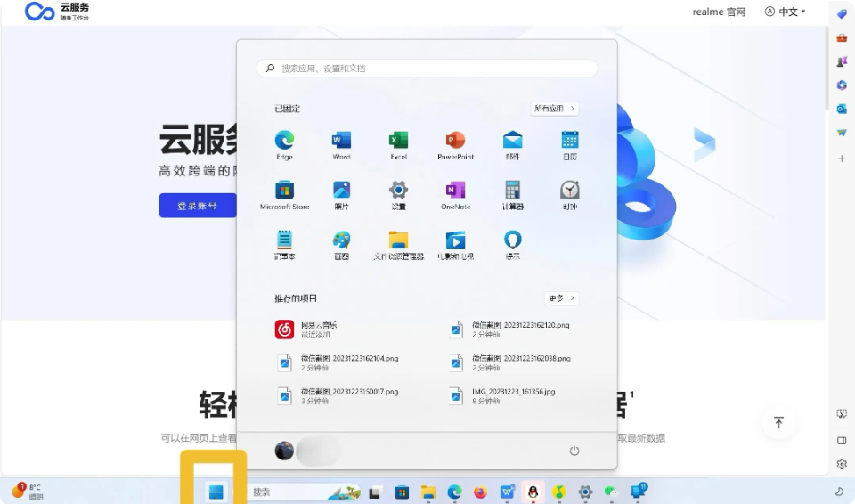This screenshot has height=504, width=855.
Task: Click the Start menu search field
Action: 427,68
